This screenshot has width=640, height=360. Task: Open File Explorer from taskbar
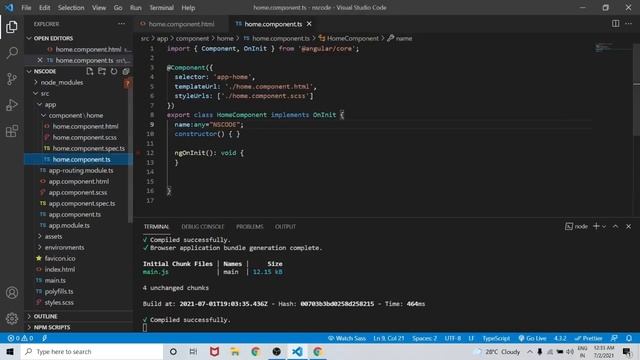click(235, 351)
